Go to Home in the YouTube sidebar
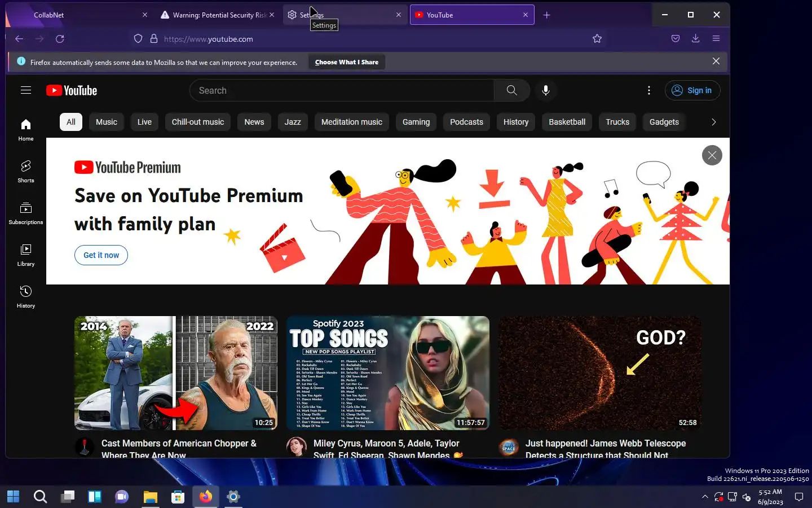Viewport: 812px width, 508px height. (26, 130)
